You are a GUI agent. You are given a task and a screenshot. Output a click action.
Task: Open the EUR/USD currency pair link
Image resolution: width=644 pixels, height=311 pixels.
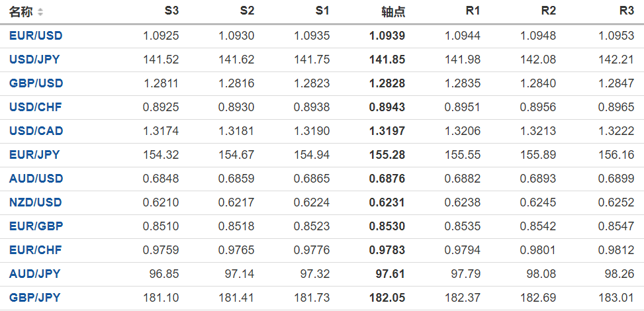[x=36, y=36]
